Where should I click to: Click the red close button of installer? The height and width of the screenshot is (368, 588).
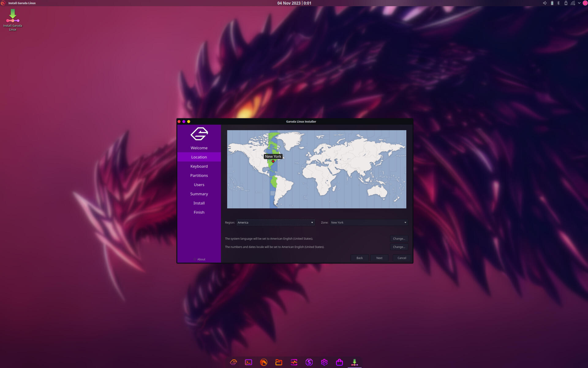tap(179, 121)
